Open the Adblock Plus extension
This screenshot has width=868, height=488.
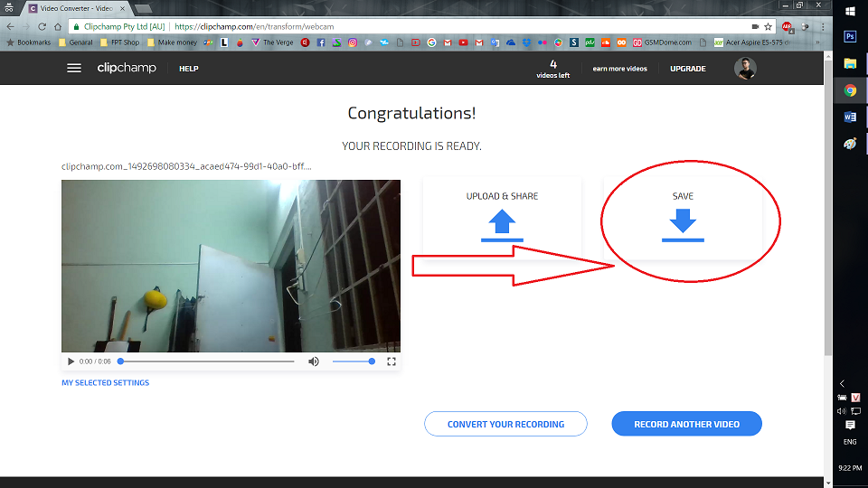[x=788, y=26]
